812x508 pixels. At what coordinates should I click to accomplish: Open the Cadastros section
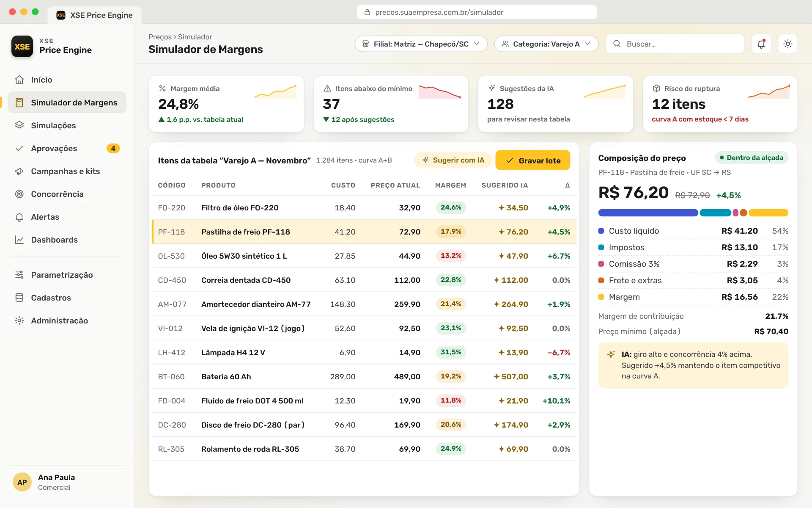67,298
